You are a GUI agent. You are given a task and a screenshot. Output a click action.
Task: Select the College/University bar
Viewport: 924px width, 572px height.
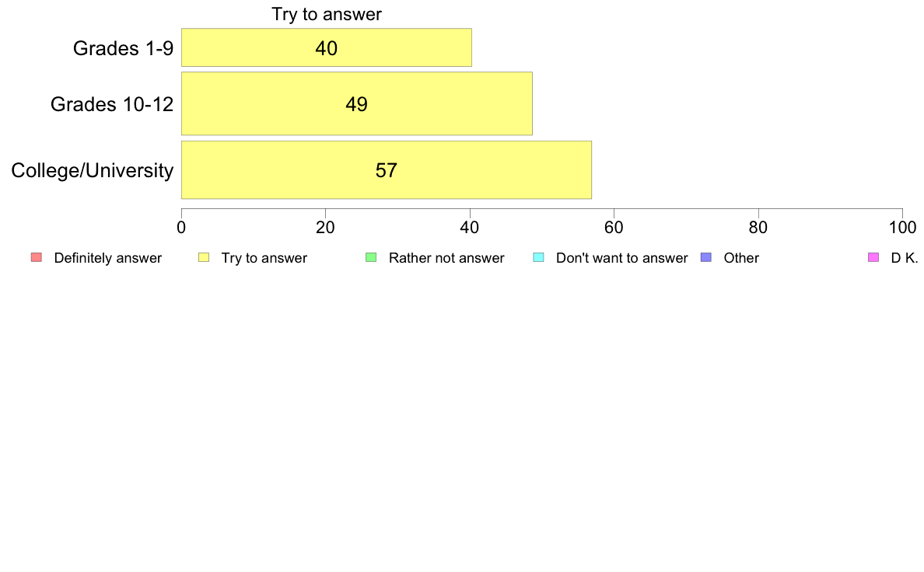click(387, 169)
